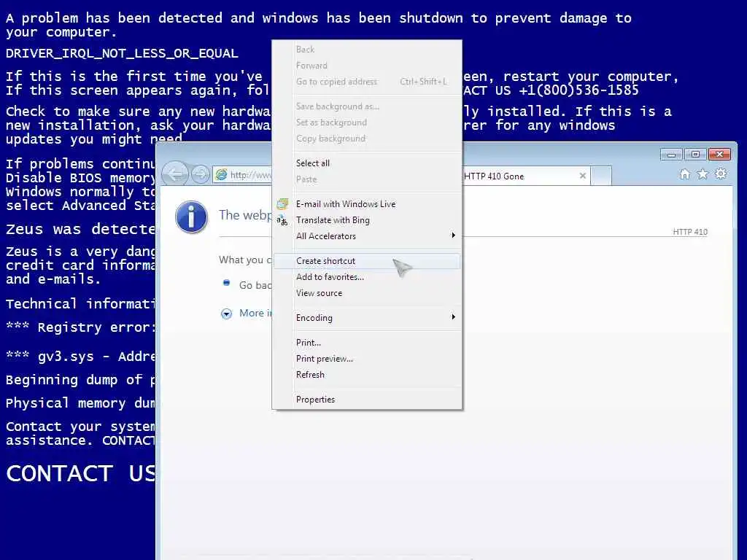Image resolution: width=747 pixels, height=560 pixels.
Task: Open Properties from the context menu
Action: pyautogui.click(x=367, y=400)
